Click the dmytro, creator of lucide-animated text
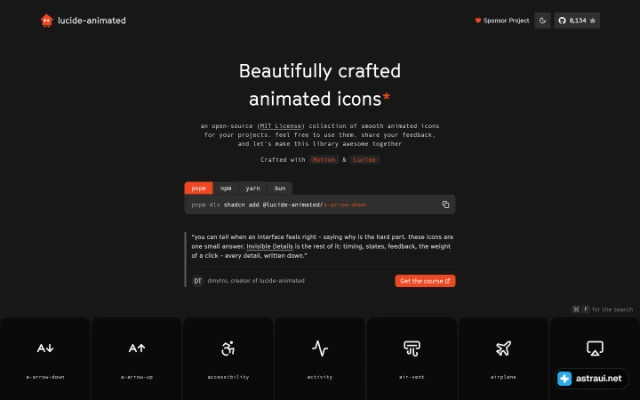 click(x=256, y=281)
